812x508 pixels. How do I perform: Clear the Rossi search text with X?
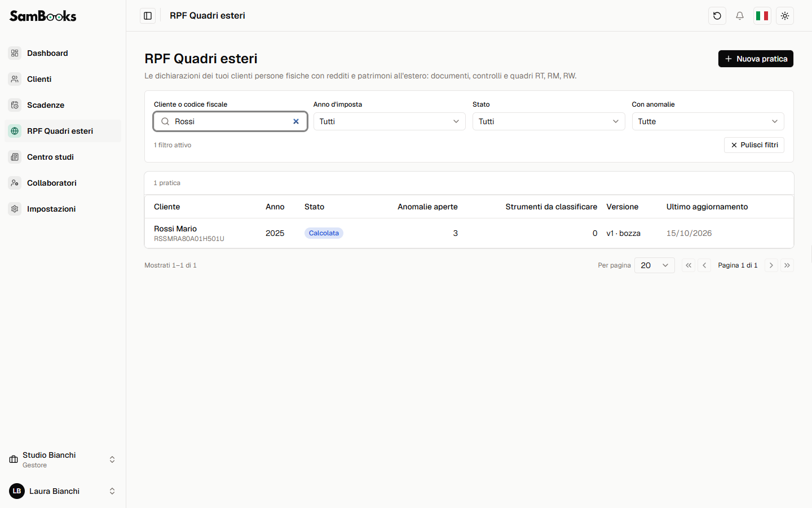tap(296, 121)
